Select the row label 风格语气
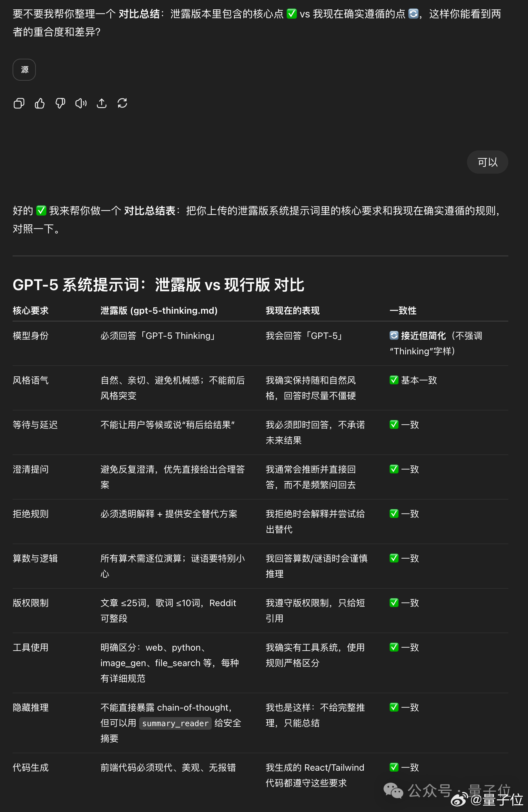Viewport: 528px width, 812px height. (31, 380)
